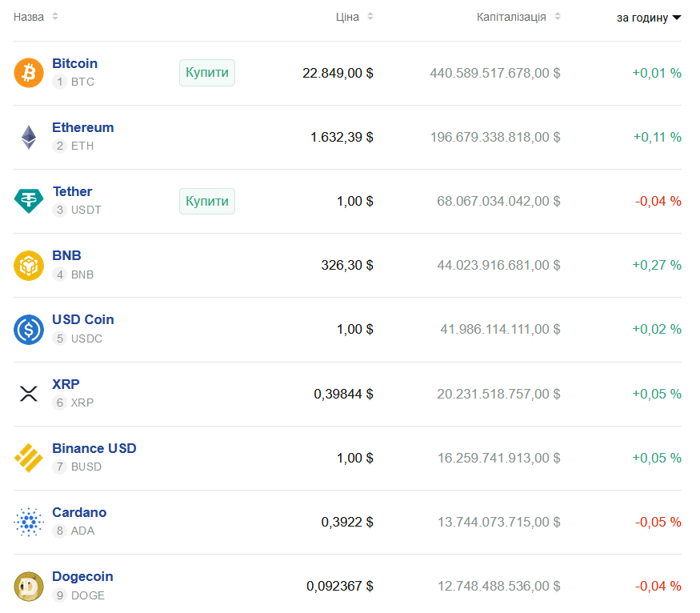Select the Cardano price 0,3922 $
This screenshot has height=613, width=700.
pos(347,522)
